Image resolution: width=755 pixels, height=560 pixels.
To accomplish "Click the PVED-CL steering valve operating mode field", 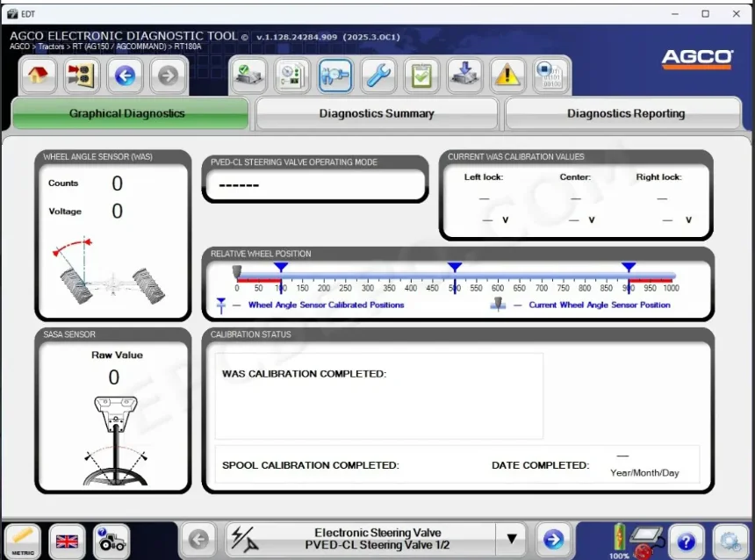I will 315,184.
